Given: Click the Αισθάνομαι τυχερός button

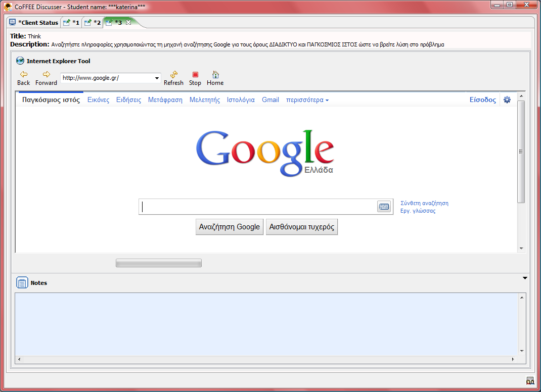Looking at the screenshot, I should tap(302, 227).
